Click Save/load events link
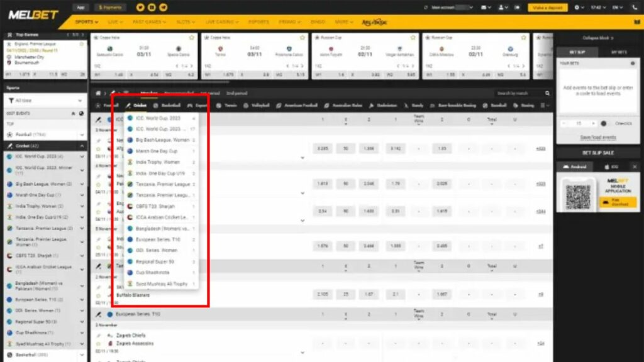 point(597,138)
